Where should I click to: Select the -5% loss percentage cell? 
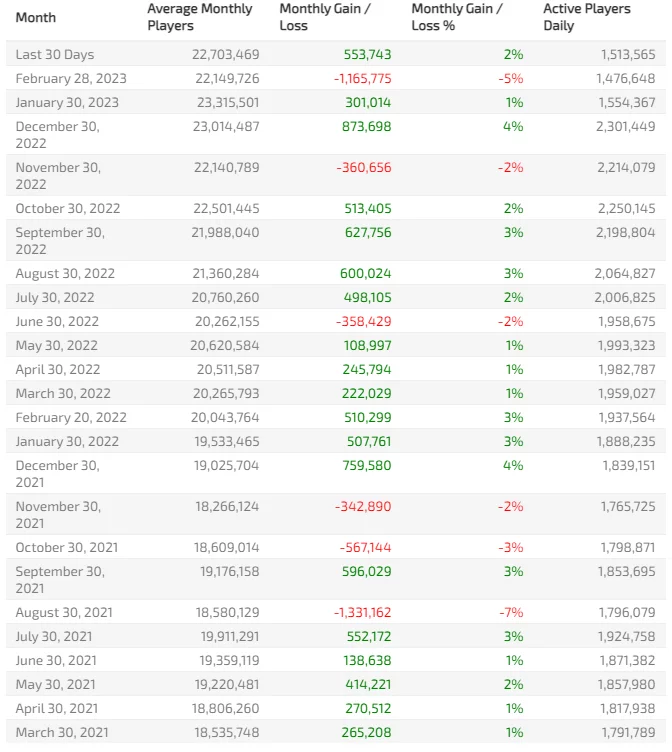(513, 79)
